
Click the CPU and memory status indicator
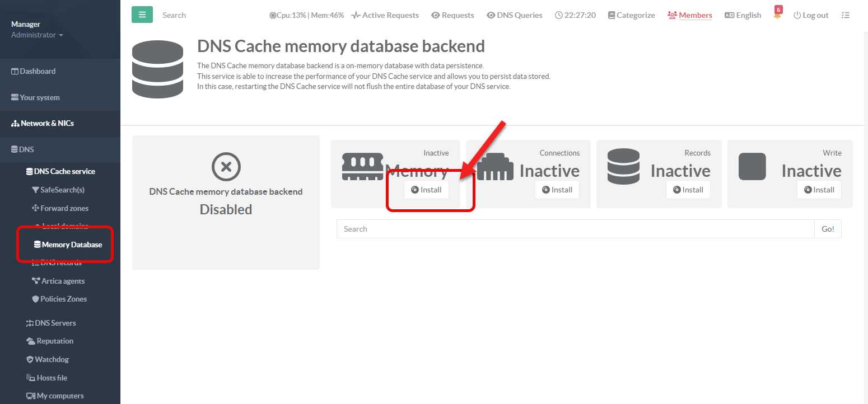307,16
